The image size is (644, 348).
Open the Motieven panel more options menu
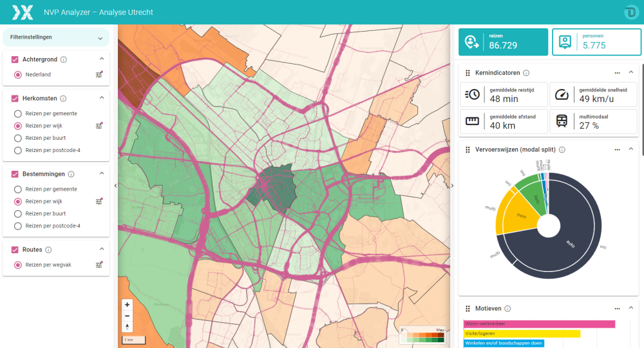pos(617,309)
